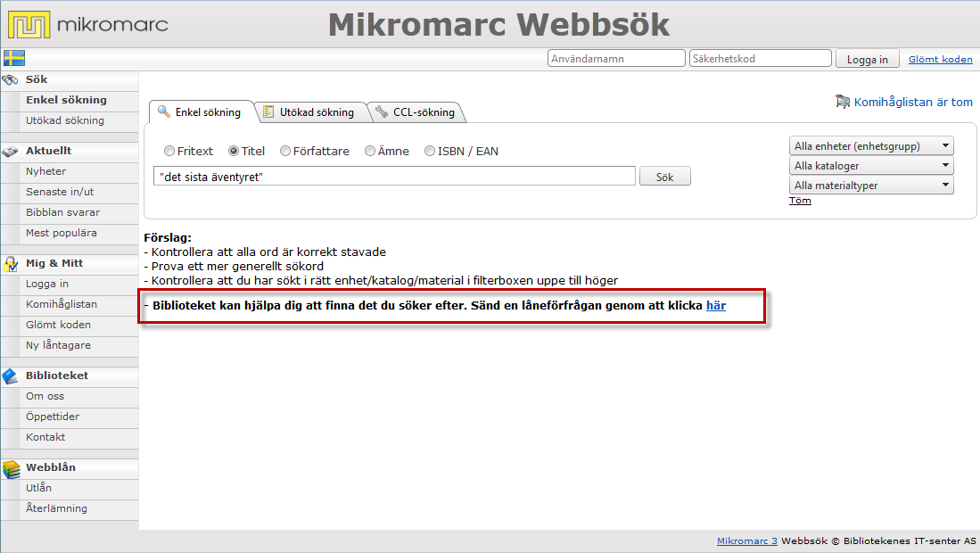The image size is (980, 553).
Task: Switch to the Enkel sökning tab
Action: click(x=202, y=111)
